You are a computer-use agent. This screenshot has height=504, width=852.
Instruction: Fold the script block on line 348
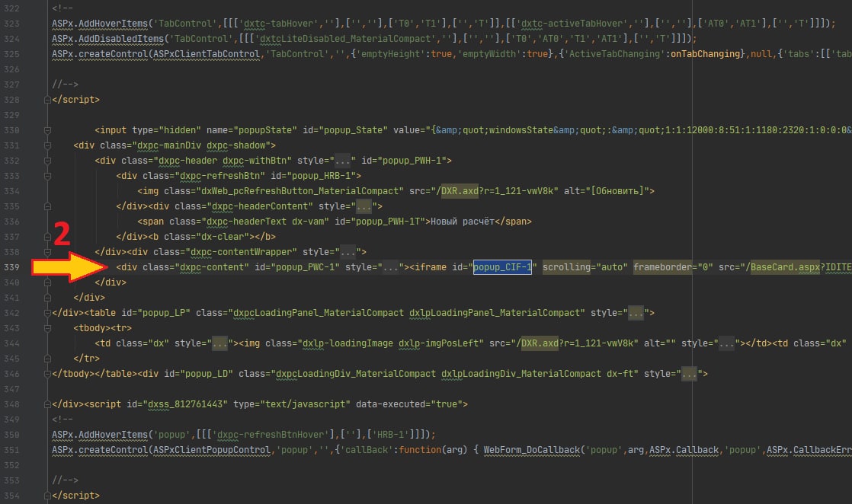47,404
